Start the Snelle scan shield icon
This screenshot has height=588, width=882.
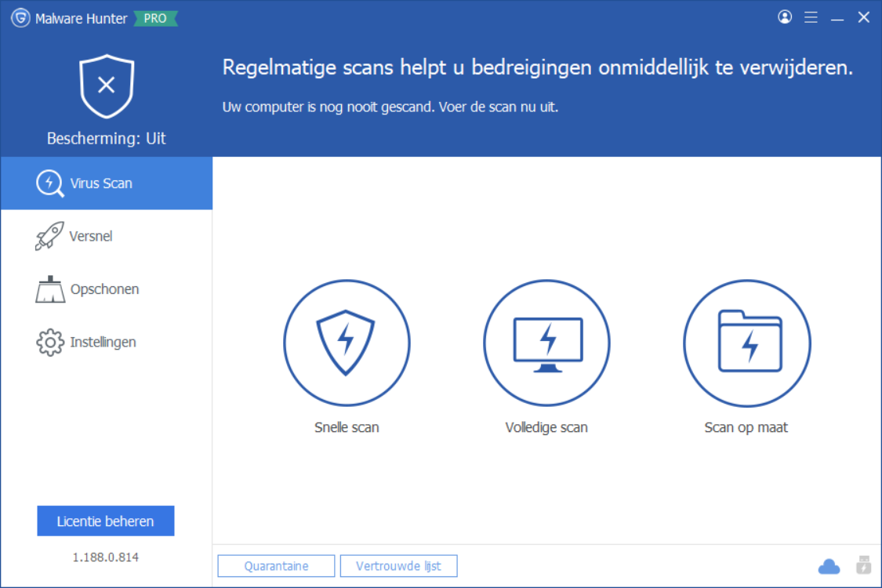point(347,343)
